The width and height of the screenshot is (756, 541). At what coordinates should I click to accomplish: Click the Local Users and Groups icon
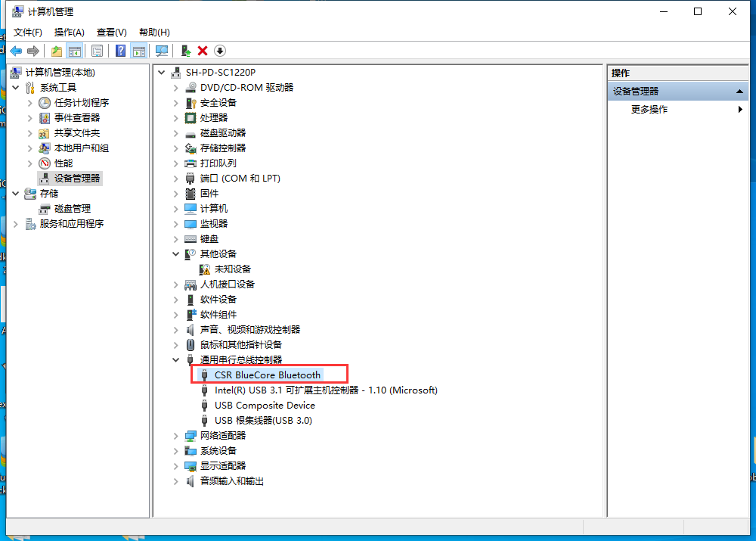(45, 148)
